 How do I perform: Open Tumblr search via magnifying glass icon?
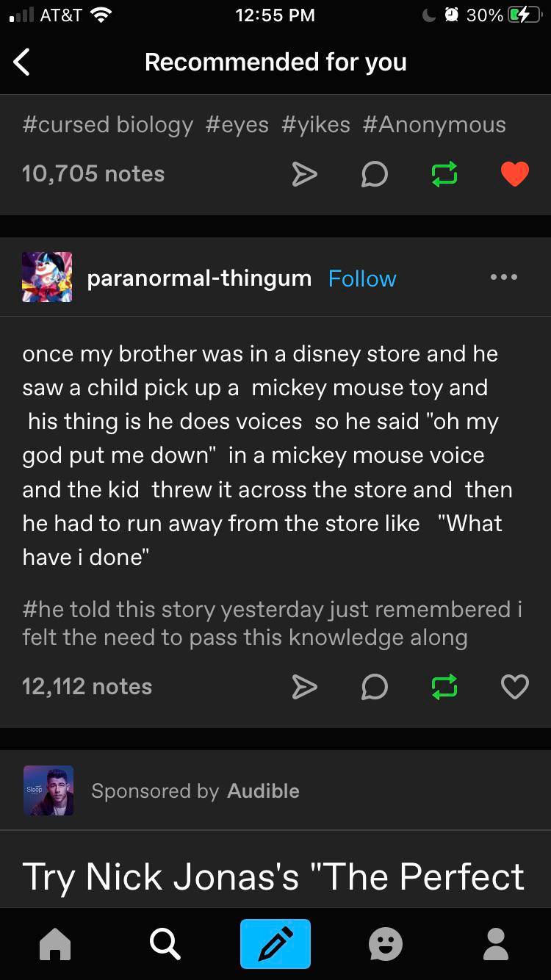[165, 944]
